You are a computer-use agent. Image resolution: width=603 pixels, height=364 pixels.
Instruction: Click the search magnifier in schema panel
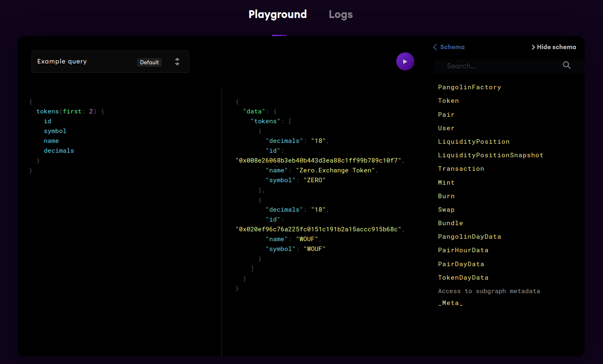click(567, 65)
